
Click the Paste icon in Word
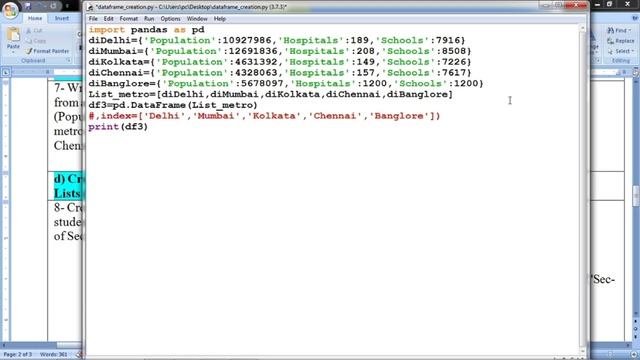click(x=13, y=35)
